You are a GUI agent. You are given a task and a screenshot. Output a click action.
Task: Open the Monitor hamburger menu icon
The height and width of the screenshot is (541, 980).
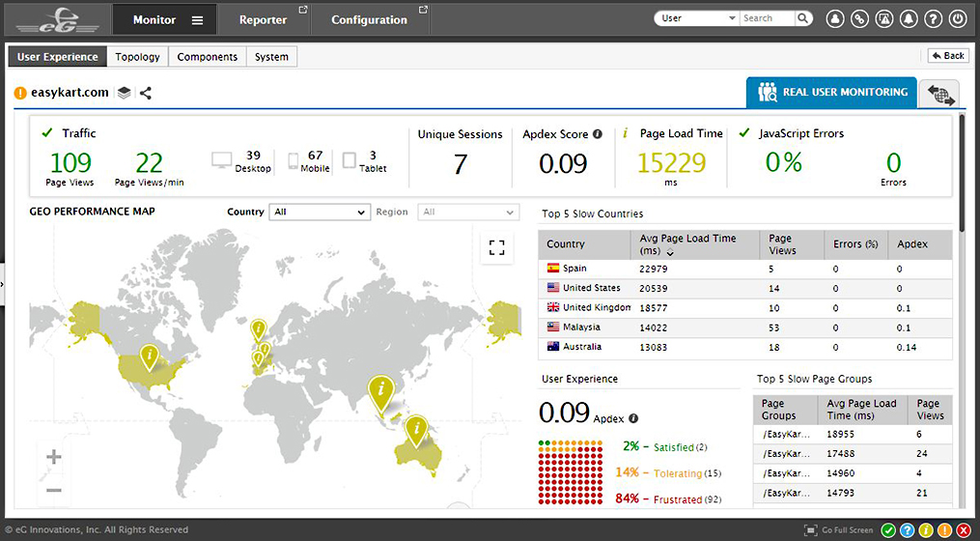pyautogui.click(x=198, y=20)
